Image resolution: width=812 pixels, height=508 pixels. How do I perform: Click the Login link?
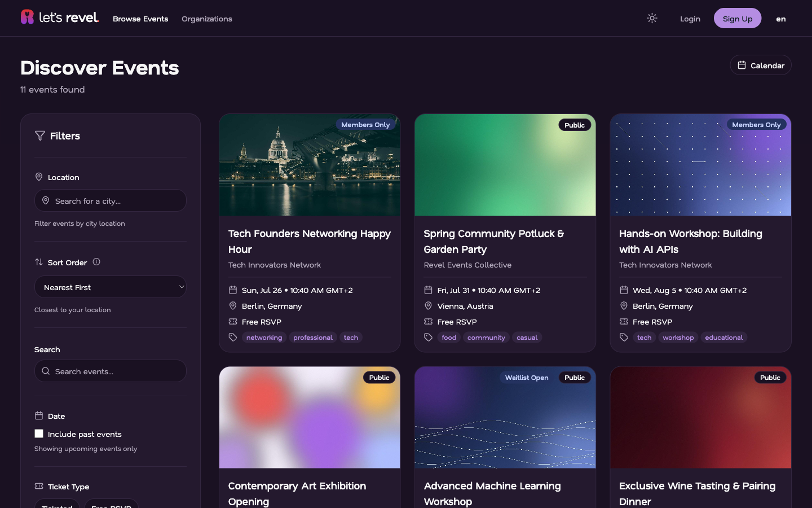point(690,19)
